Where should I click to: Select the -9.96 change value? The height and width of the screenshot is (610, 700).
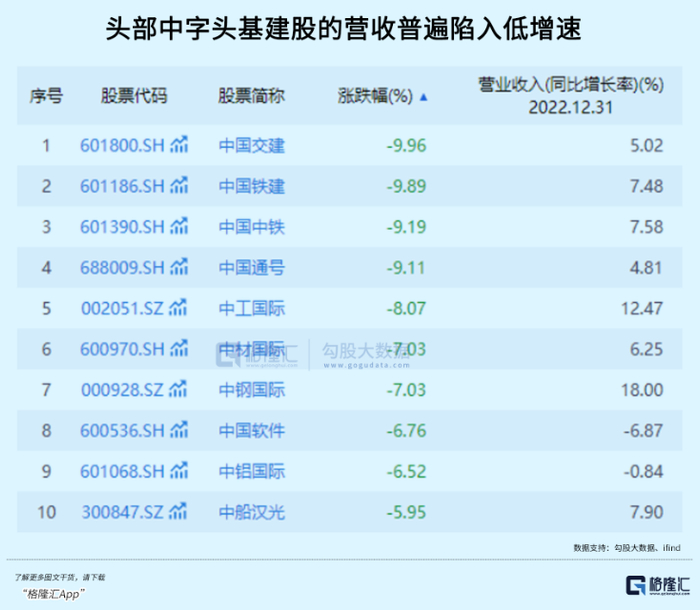click(x=406, y=146)
